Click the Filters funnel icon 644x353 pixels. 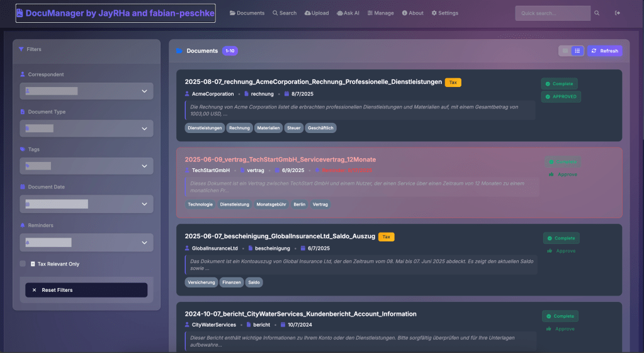pos(21,49)
